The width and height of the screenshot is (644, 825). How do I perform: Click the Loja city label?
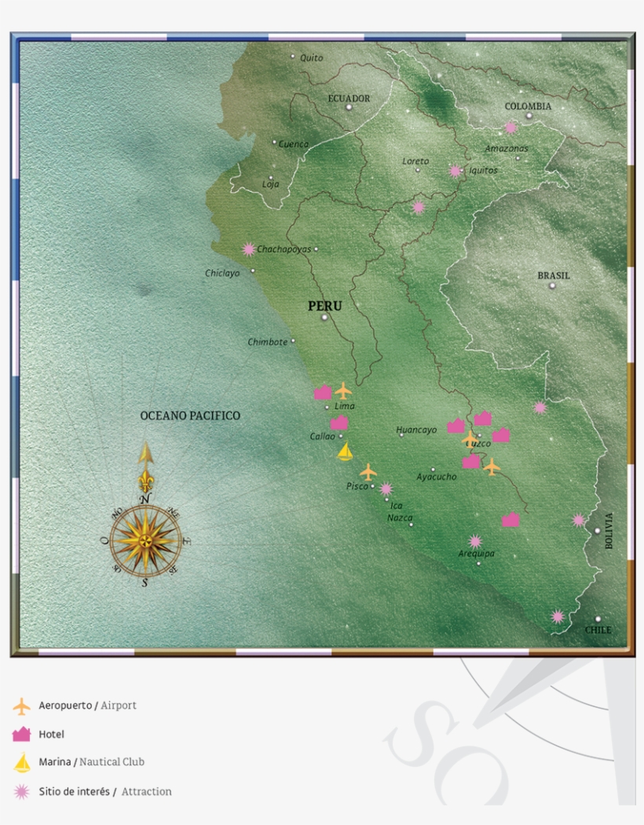[271, 184]
